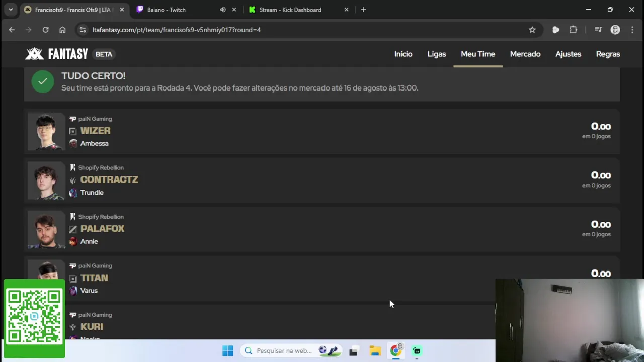
Task: Open the Chrome profile avatar
Action: [x=615, y=30]
